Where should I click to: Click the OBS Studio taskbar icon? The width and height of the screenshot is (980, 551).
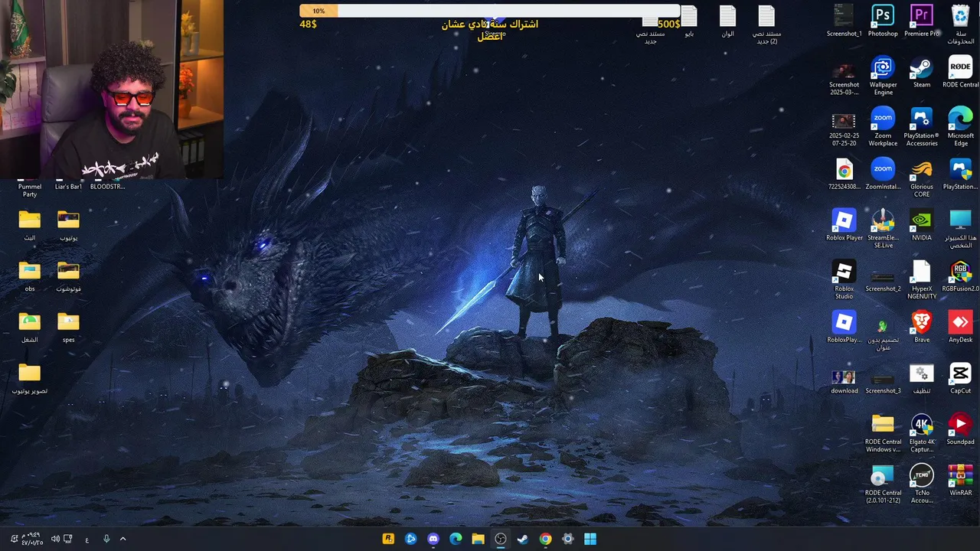pyautogui.click(x=501, y=539)
